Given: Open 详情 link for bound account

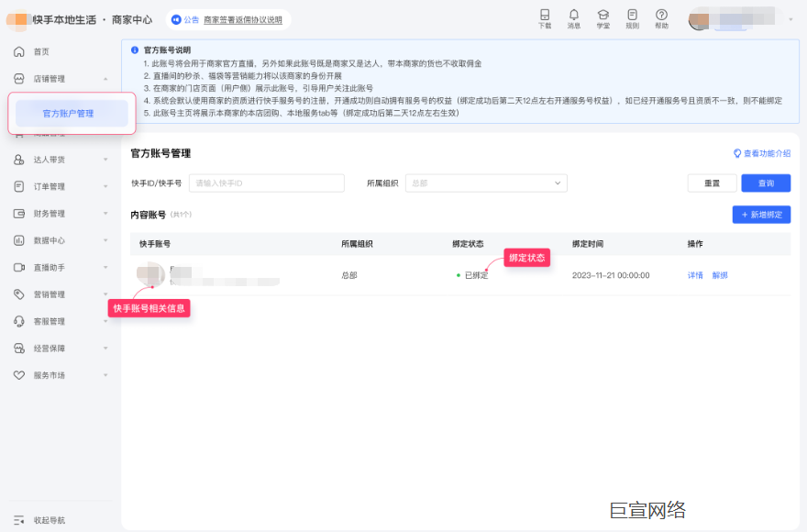Looking at the screenshot, I should point(695,275).
